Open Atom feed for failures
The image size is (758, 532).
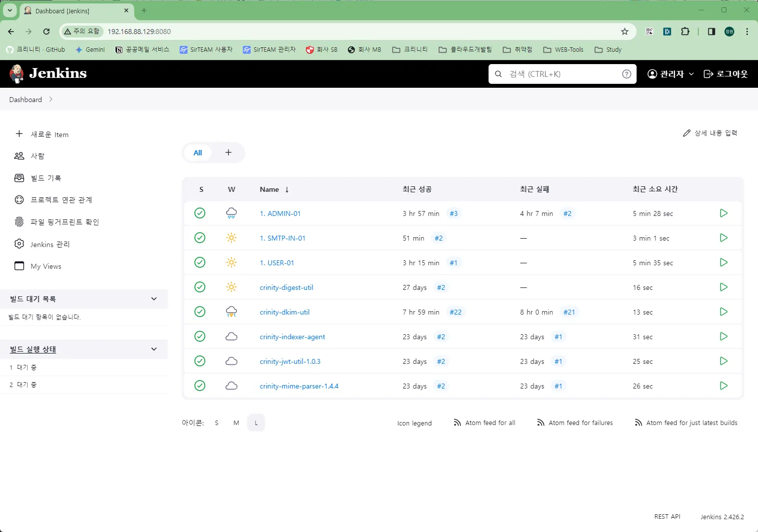(x=575, y=423)
